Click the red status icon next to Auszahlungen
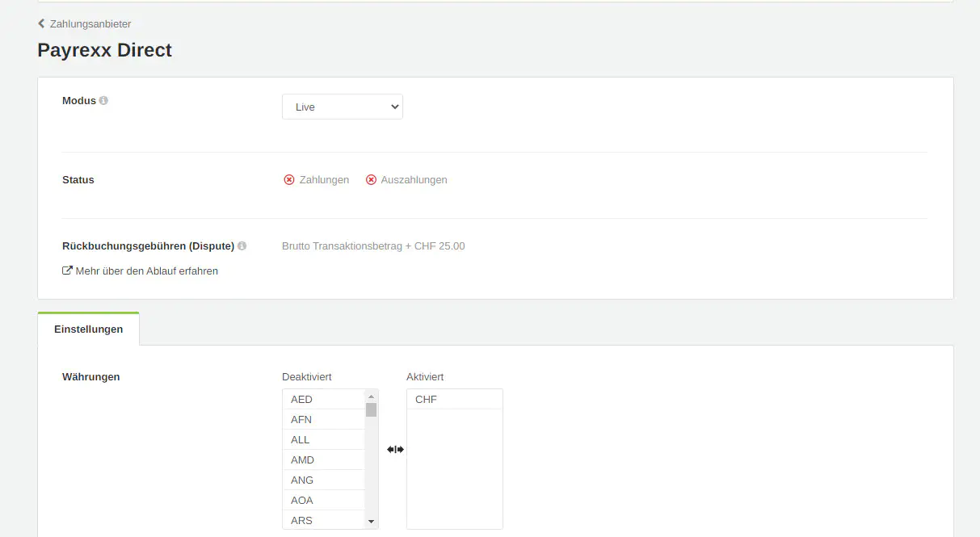 [371, 179]
